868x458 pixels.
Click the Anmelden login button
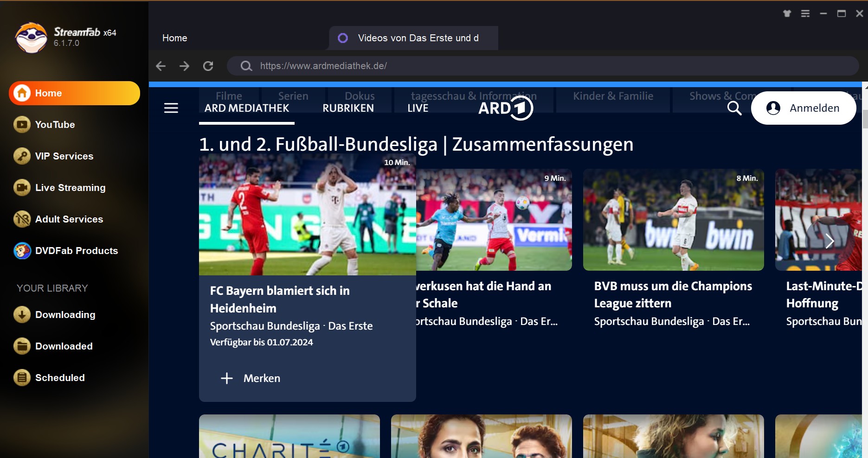[804, 108]
